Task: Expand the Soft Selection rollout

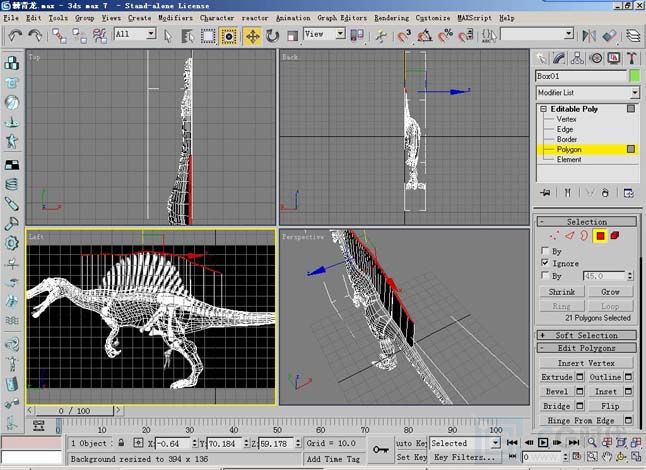Action: (586, 335)
